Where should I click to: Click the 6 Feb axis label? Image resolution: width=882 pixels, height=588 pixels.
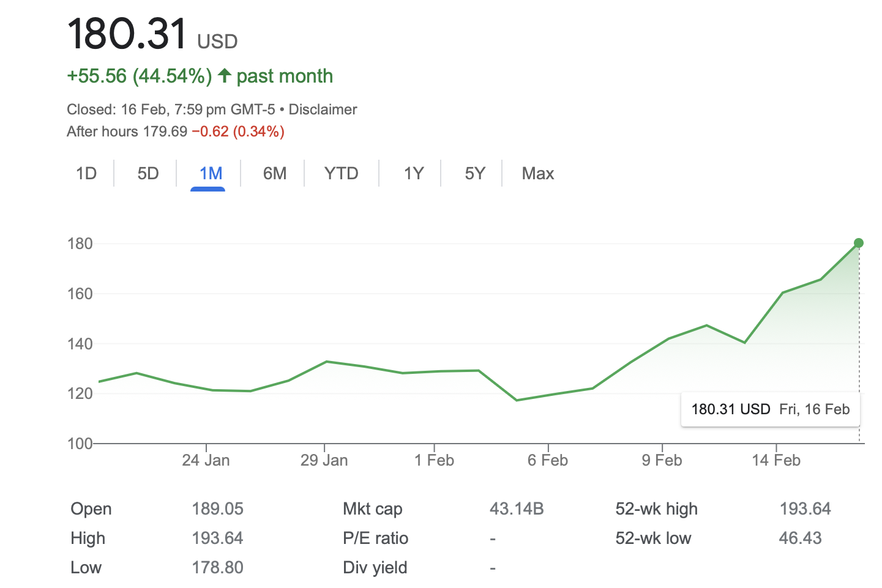point(548,461)
